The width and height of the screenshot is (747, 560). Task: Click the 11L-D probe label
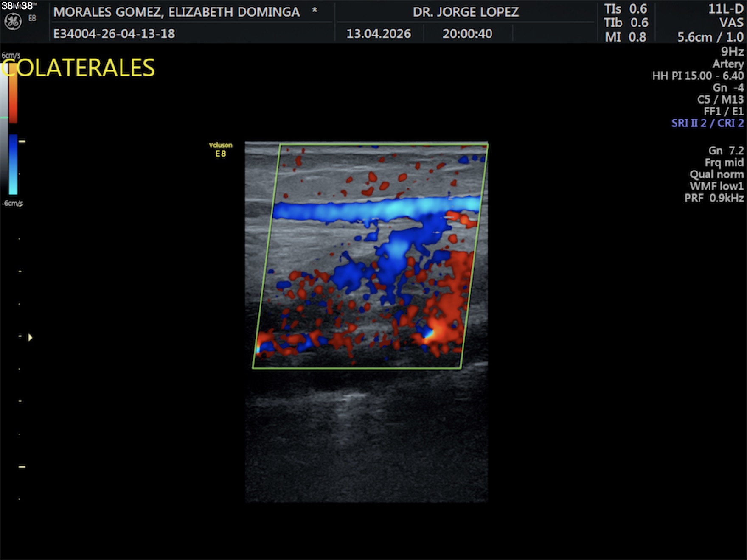click(x=725, y=9)
